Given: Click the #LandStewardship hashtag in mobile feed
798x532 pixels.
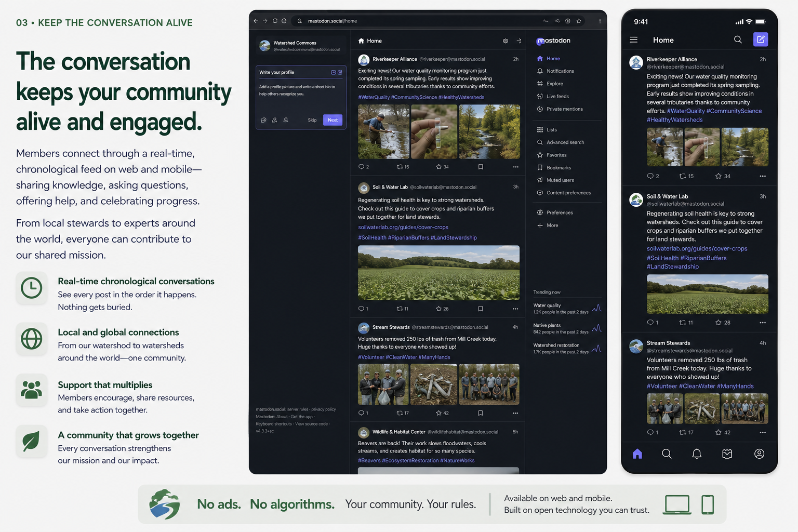Looking at the screenshot, I should (x=673, y=267).
